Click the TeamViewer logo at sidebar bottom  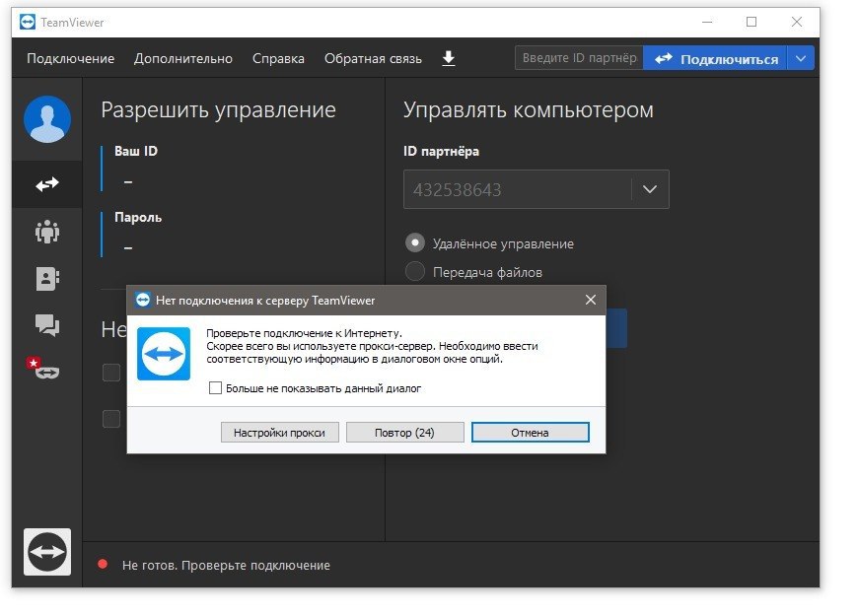pyautogui.click(x=47, y=552)
